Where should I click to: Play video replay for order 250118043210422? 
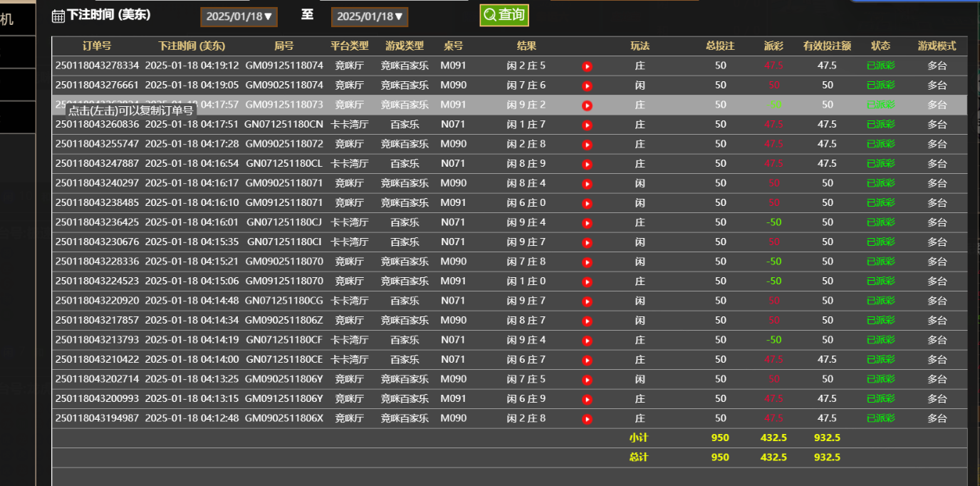click(x=587, y=361)
